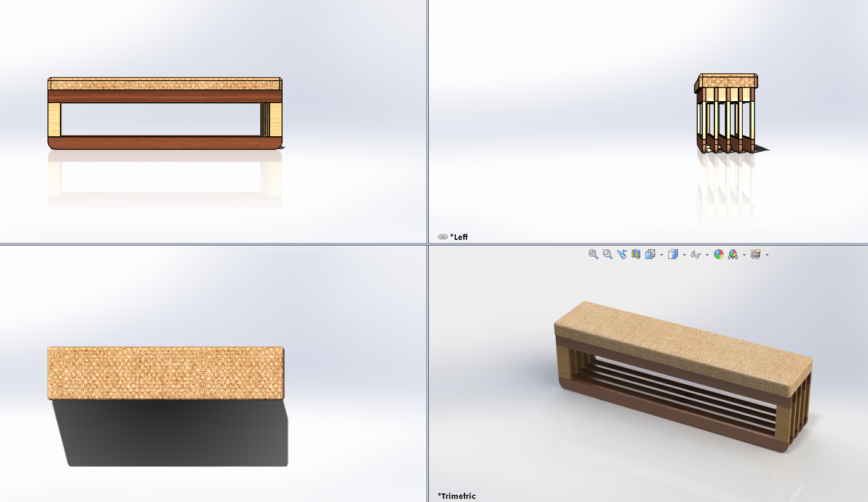Viewport: 868px width, 502px height.
Task: Expand the Display Style dropdown arrow
Action: (x=684, y=255)
